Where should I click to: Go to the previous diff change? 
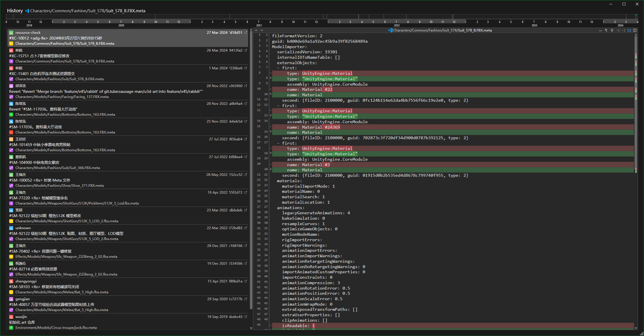(x=256, y=30)
